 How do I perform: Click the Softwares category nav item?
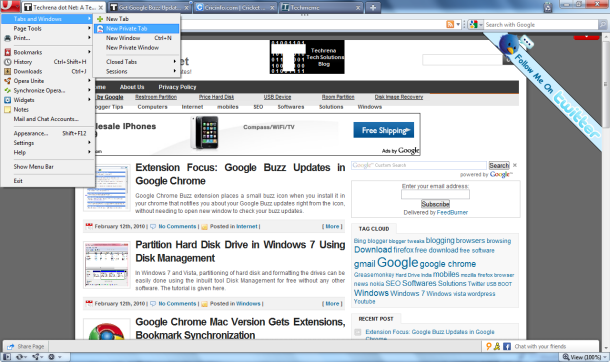coord(291,107)
